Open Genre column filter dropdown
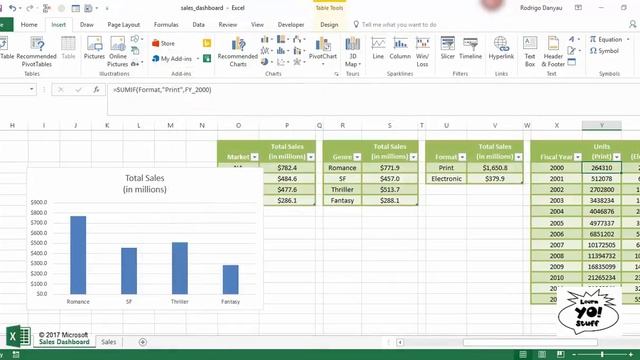640x360 pixels. click(357, 157)
